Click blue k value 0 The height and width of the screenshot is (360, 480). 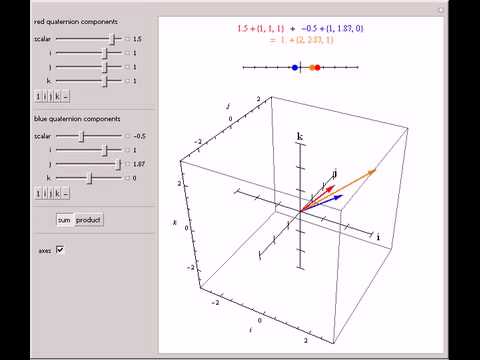[134, 178]
